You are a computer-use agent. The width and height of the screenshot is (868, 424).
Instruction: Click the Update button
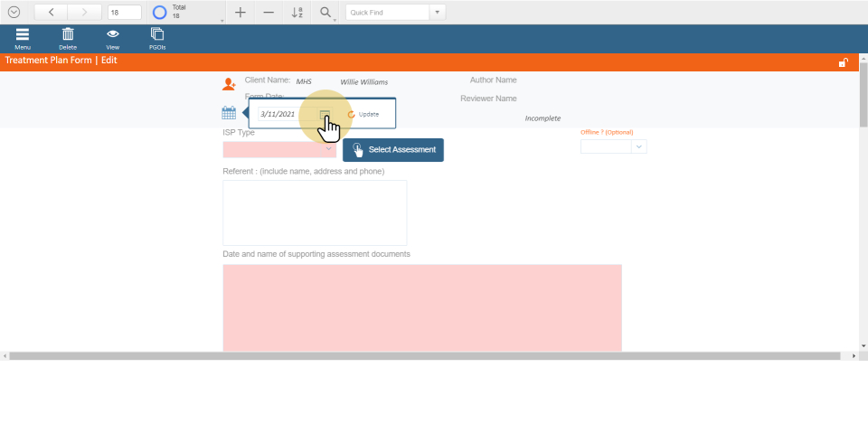(363, 115)
